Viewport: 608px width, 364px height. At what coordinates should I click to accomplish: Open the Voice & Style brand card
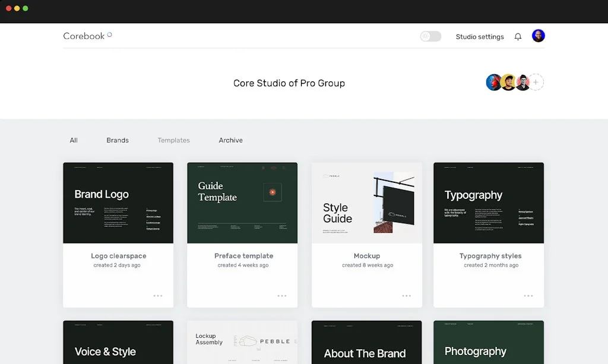(x=118, y=342)
